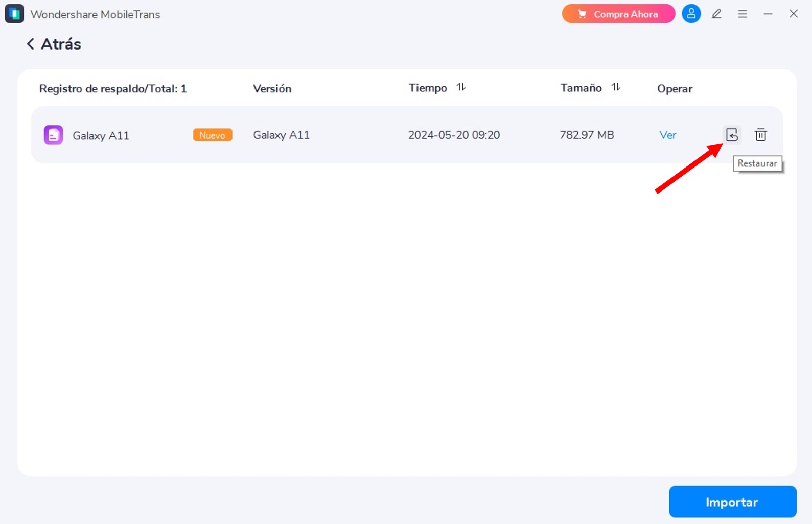The height and width of the screenshot is (524, 812).
Task: Sort backups by Tamaño arrows
Action: click(616, 87)
